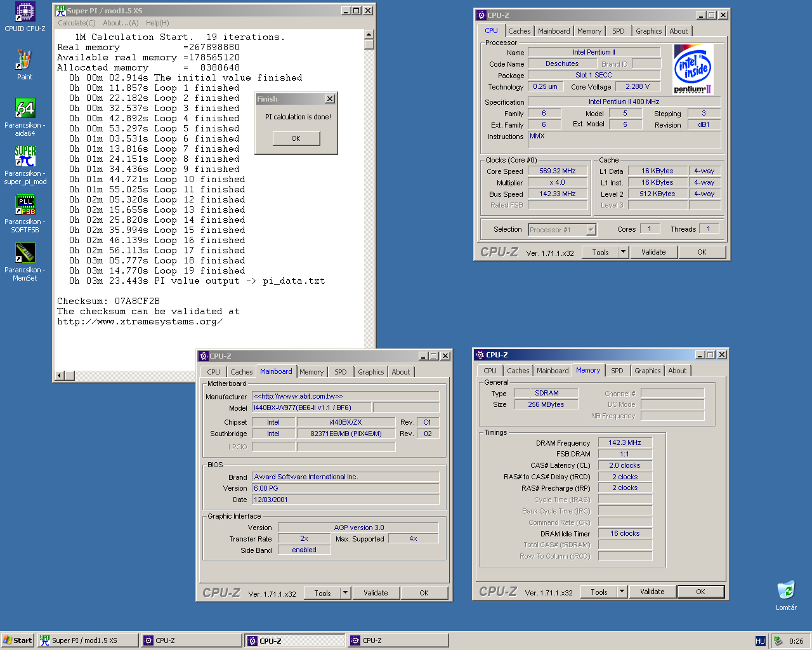Click the Bus Speed 142.33 MHz value
The image size is (812, 650).
pos(558,194)
